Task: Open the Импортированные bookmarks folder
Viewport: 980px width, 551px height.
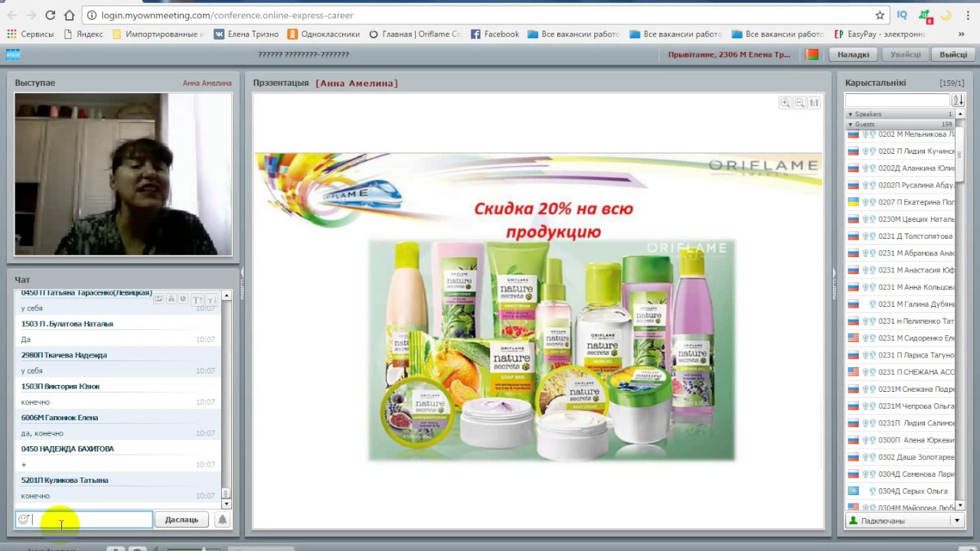Action: (158, 34)
